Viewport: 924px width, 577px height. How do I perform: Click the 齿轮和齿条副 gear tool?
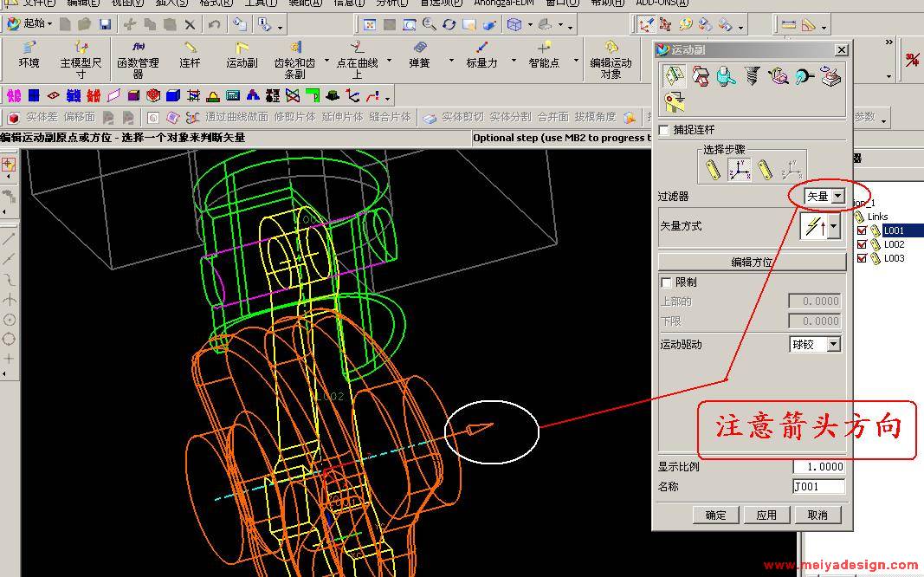click(x=294, y=59)
